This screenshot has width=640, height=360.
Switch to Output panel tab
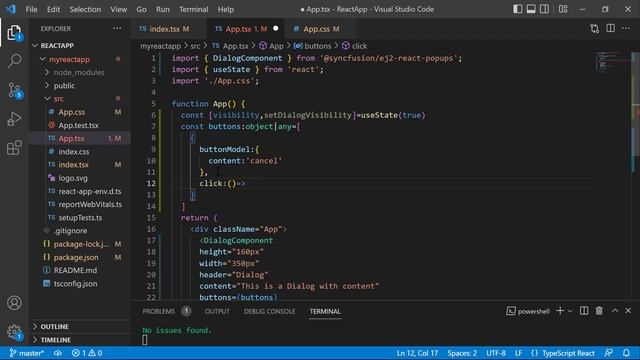[217, 311]
